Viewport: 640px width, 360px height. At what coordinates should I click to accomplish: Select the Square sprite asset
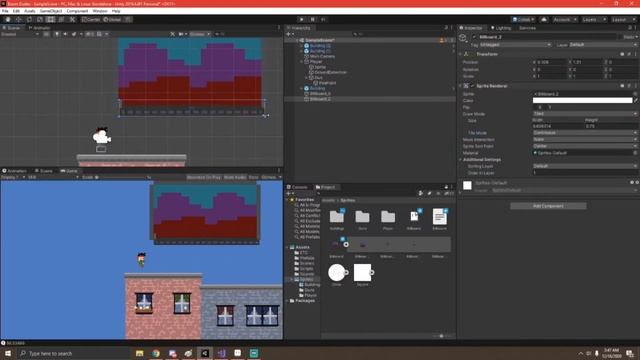[362, 273]
